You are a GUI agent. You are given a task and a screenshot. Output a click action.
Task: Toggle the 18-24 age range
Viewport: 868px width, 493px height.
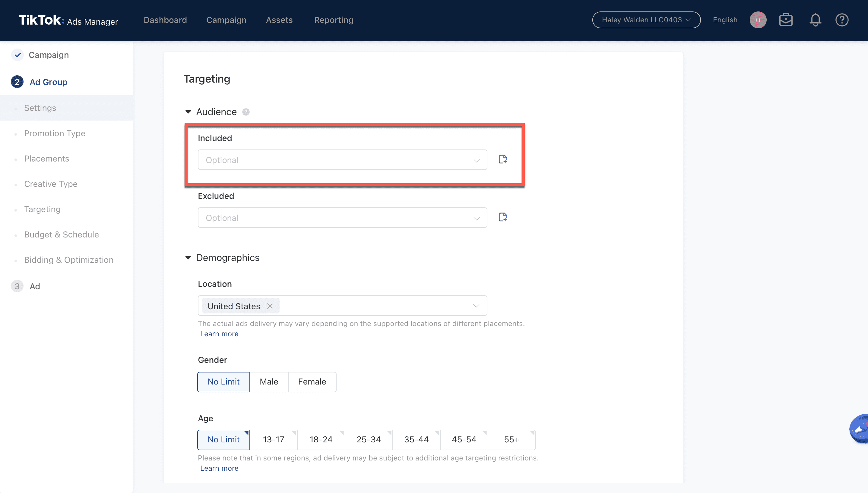321,439
